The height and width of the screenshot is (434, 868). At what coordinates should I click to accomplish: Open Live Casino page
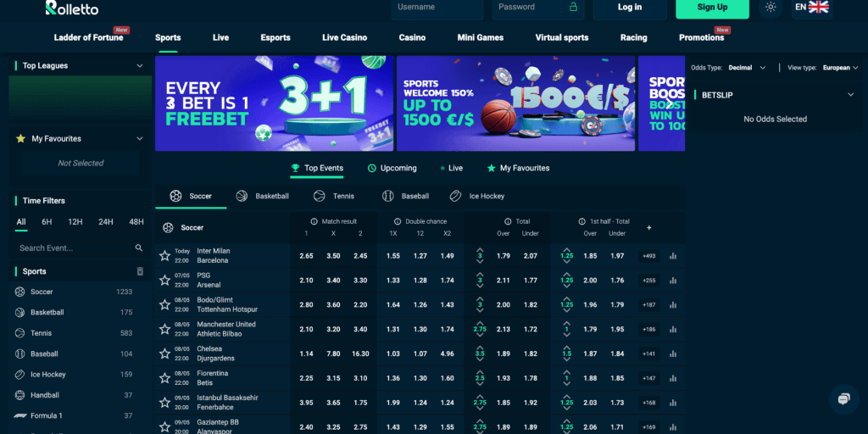(344, 37)
